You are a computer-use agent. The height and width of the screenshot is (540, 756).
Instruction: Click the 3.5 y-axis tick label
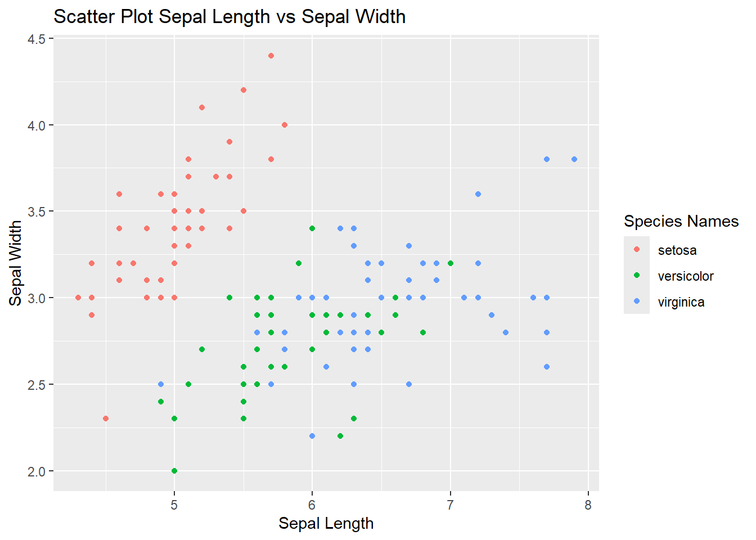[37, 211]
